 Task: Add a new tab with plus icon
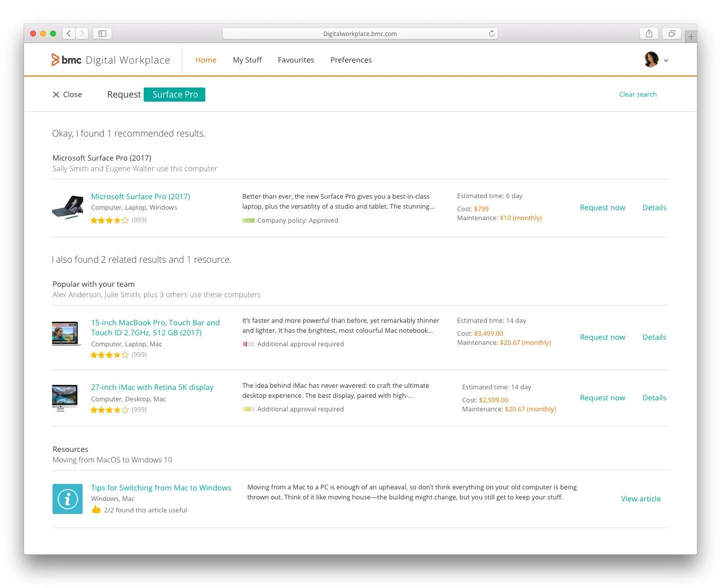coord(691,37)
